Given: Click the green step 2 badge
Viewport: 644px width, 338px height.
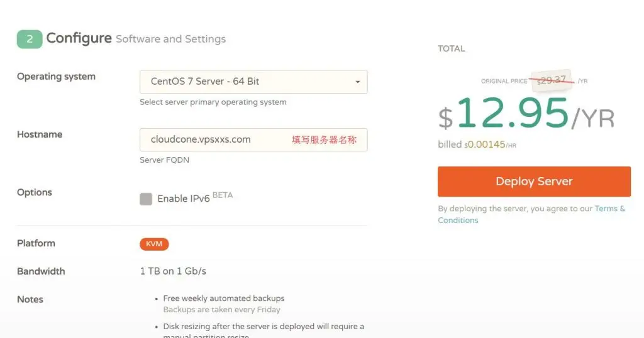Looking at the screenshot, I should [30, 38].
